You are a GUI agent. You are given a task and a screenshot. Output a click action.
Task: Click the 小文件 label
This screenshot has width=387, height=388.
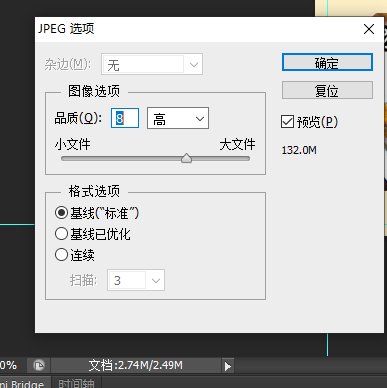point(72,144)
